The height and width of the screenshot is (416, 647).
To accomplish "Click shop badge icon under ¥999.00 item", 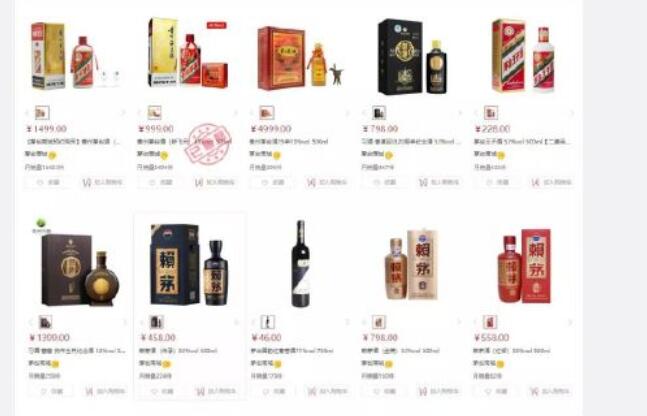I will coord(164,155).
